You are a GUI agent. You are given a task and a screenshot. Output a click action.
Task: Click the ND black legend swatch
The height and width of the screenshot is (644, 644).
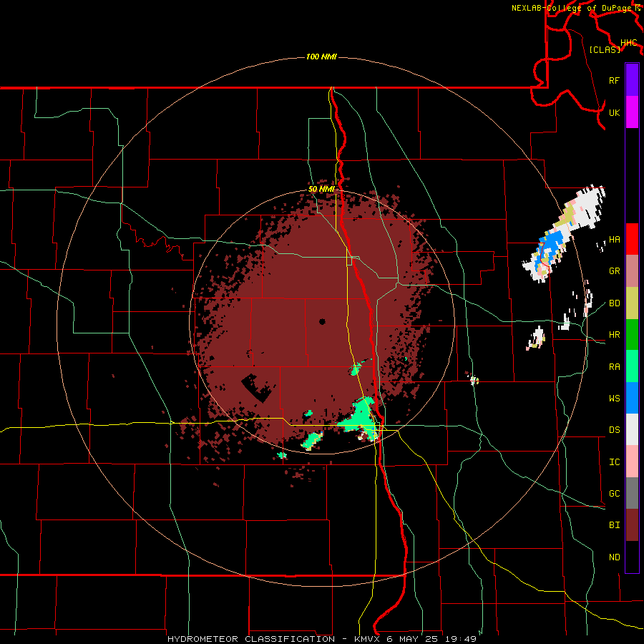632,557
